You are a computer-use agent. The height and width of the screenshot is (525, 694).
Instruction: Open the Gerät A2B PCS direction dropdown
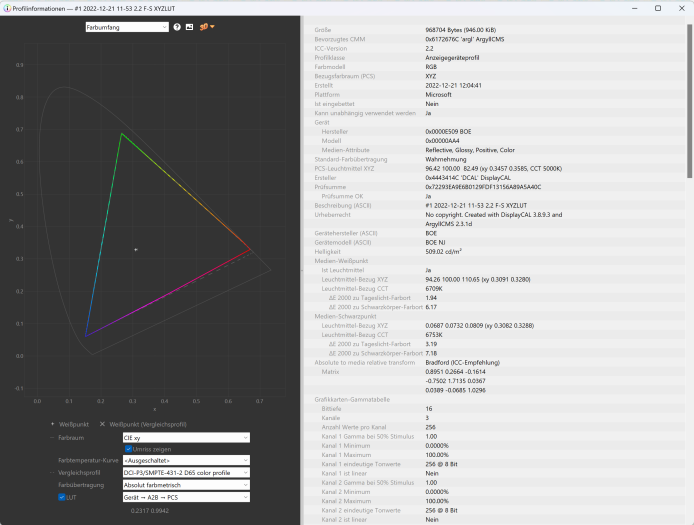[x=185, y=496]
